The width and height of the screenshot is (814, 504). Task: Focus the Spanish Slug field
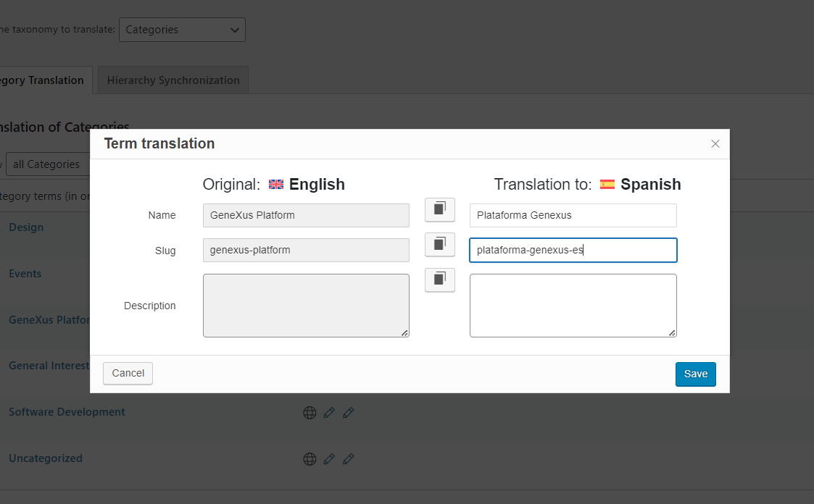pyautogui.click(x=573, y=250)
